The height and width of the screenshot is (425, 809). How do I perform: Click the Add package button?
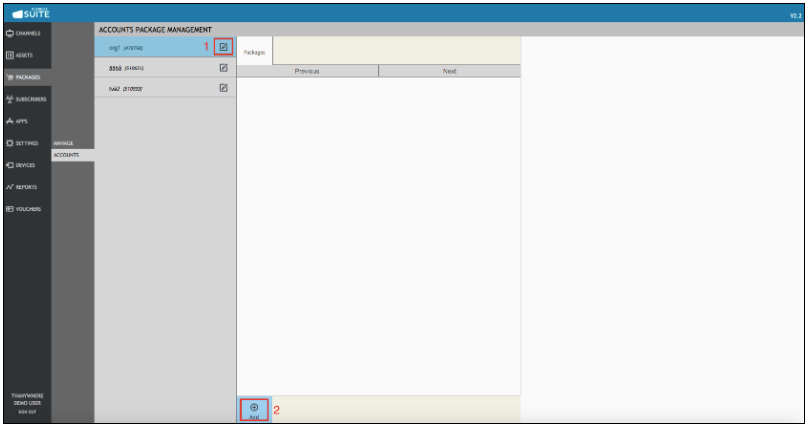pos(254,411)
